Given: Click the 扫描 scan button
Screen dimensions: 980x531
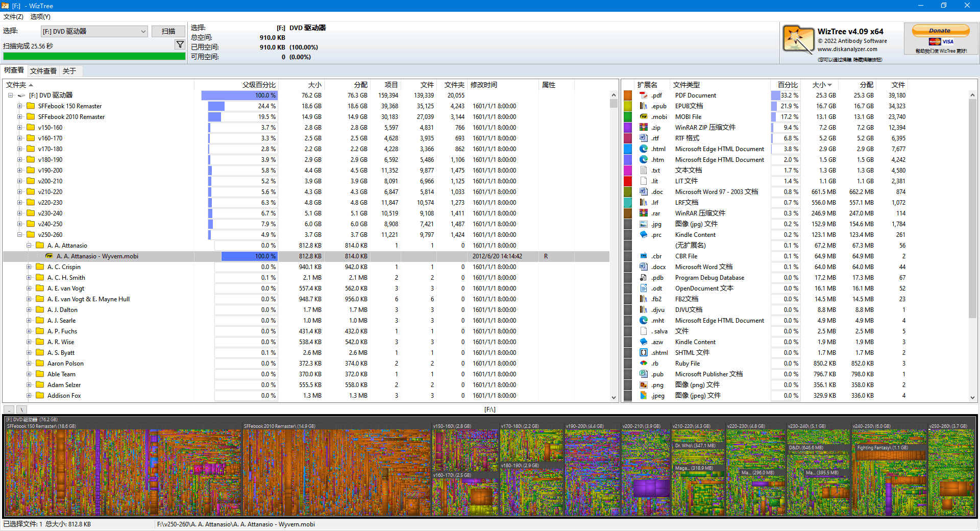Looking at the screenshot, I should [x=168, y=31].
